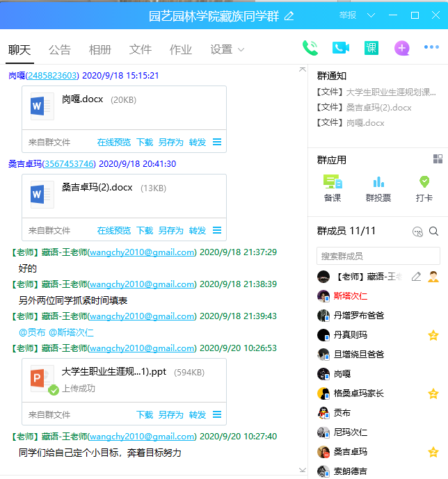448x479 pixels.
Task: Click the star badge next to 桑吉卓玛
Action: (433, 452)
